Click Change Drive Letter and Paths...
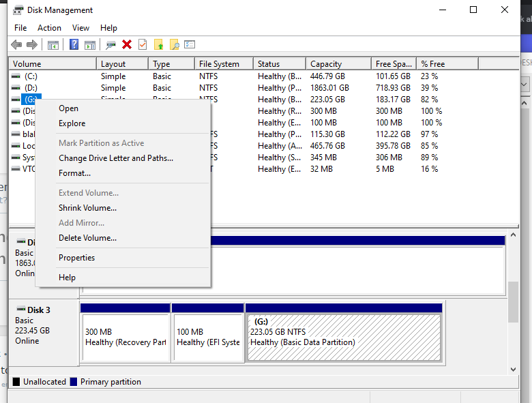The image size is (532, 403). tap(115, 158)
